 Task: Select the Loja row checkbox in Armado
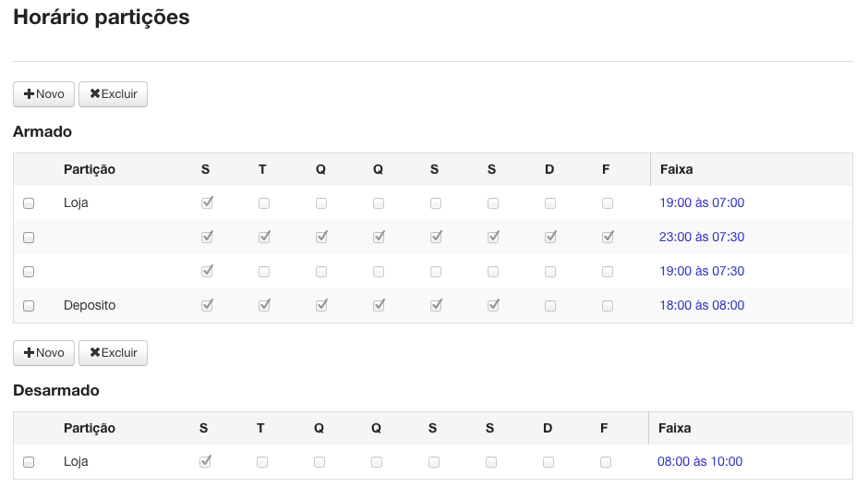29,203
